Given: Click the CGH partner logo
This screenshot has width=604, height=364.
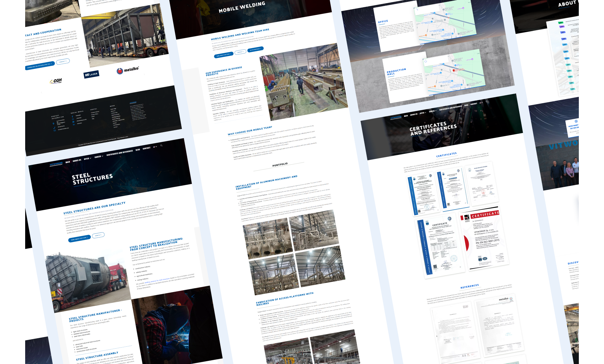Looking at the screenshot, I should (56, 81).
